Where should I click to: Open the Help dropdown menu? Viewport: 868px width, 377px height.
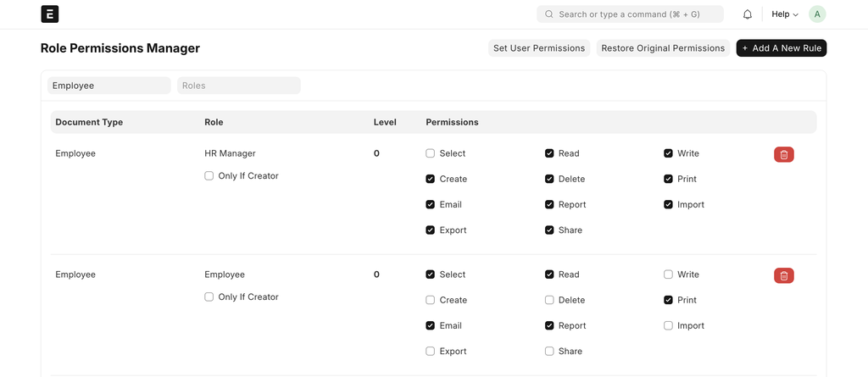(x=784, y=14)
